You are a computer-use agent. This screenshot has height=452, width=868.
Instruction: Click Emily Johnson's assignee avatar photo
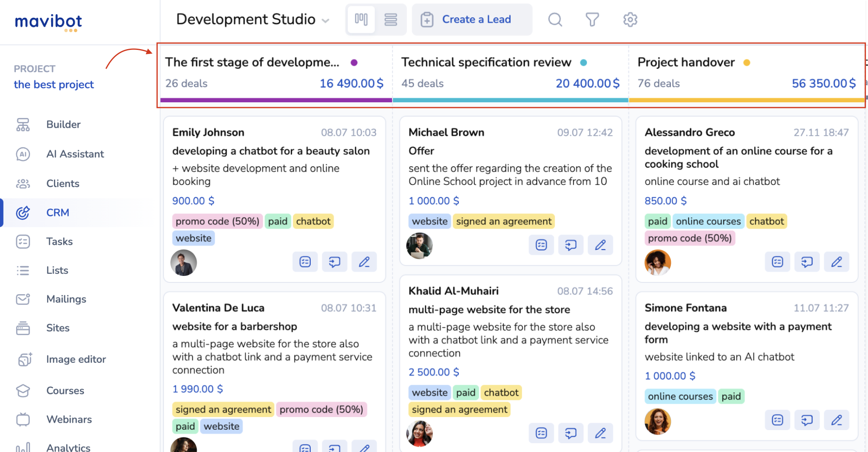pos(184,263)
